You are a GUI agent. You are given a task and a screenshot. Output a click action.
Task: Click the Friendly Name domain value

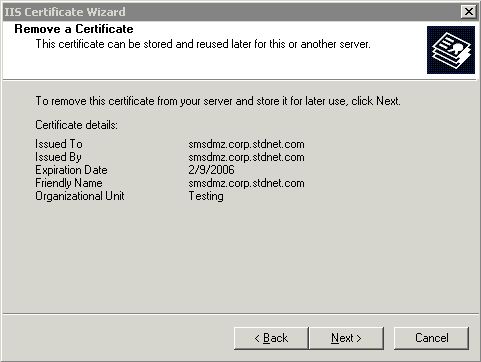(246, 183)
